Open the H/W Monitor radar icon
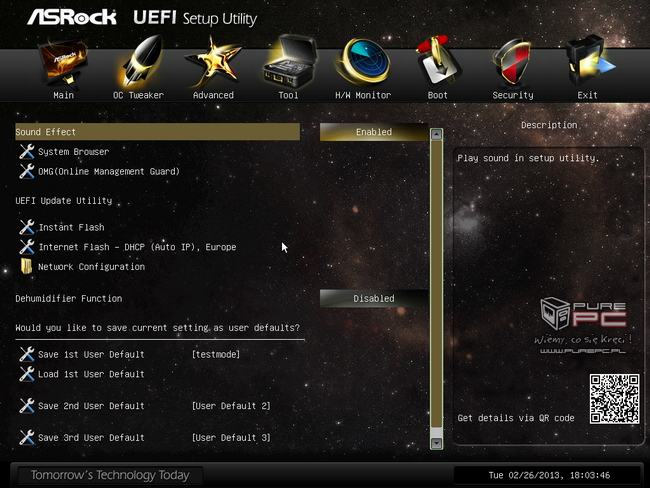This screenshot has width=650, height=488. [x=363, y=61]
